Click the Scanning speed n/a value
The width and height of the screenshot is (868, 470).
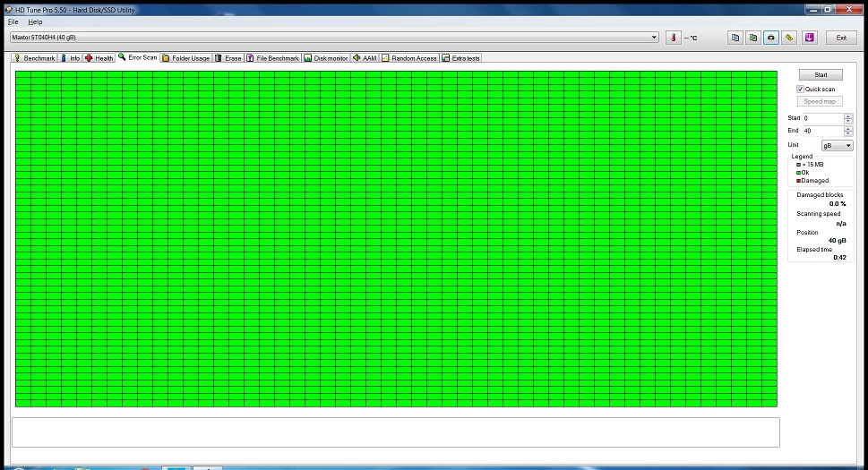(841, 224)
